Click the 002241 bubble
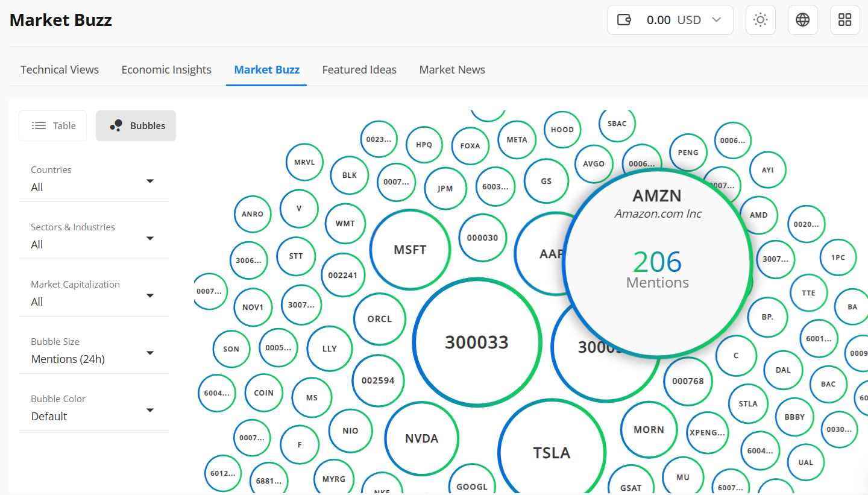 pyautogui.click(x=342, y=275)
